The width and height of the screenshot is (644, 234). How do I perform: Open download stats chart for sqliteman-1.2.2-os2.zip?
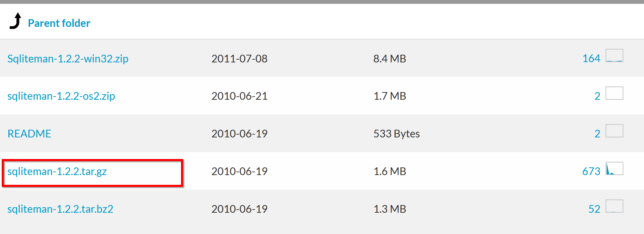pos(614,93)
